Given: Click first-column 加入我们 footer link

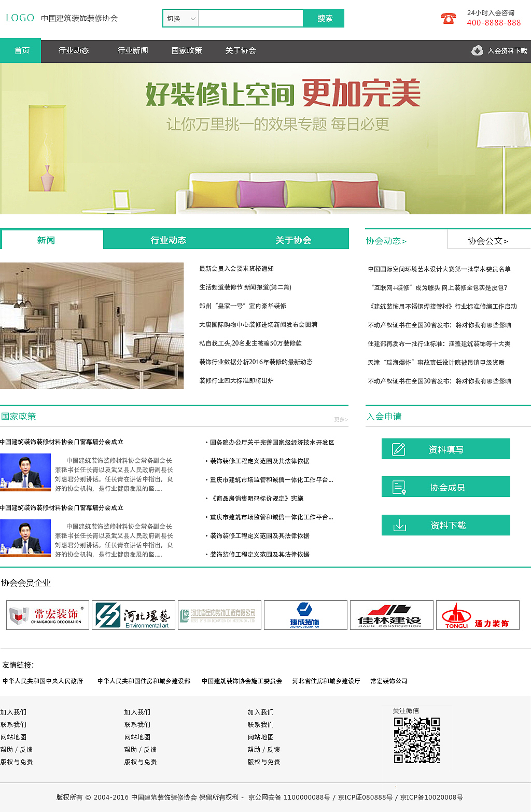Looking at the screenshot, I should pos(13,712).
